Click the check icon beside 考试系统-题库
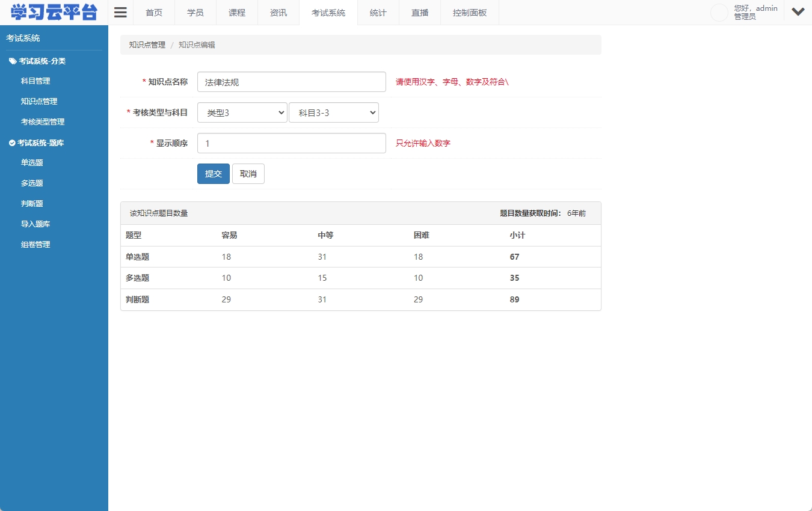Screen dimensions: 812x511 [11, 142]
